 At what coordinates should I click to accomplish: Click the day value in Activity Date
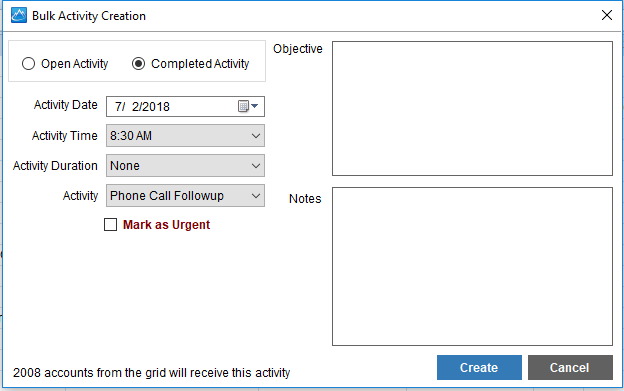pyautogui.click(x=135, y=107)
